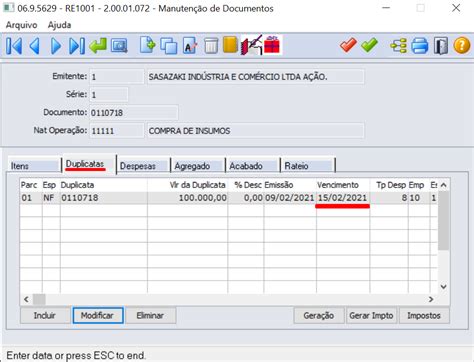Select the Duplicatas tab

point(89,164)
